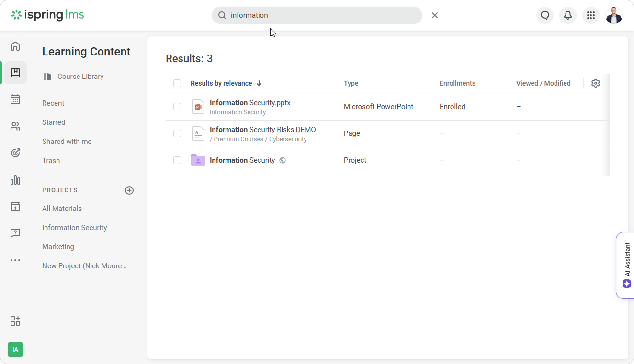Open table column settings gear

(595, 83)
